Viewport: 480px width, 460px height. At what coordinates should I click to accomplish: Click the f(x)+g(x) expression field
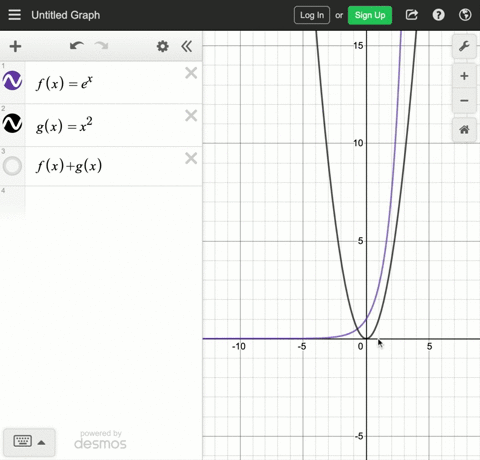(x=113, y=166)
